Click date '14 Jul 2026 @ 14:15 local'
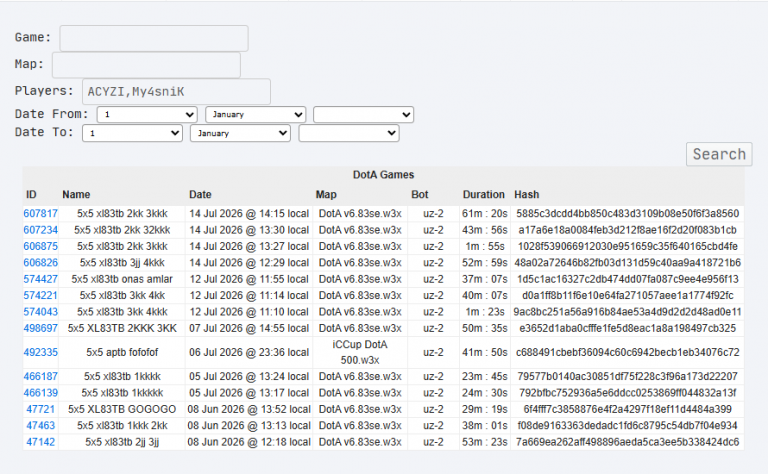Viewport: 768px width, 474px height. [249, 213]
